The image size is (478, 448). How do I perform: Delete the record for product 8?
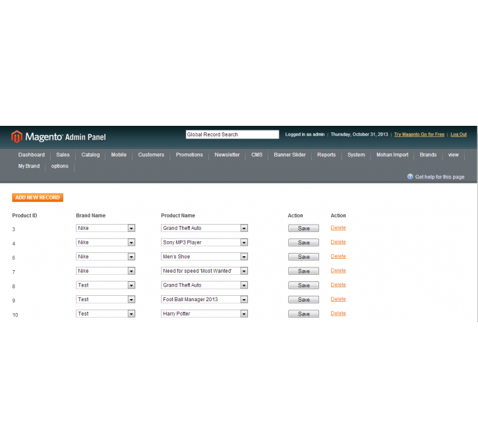click(x=338, y=285)
